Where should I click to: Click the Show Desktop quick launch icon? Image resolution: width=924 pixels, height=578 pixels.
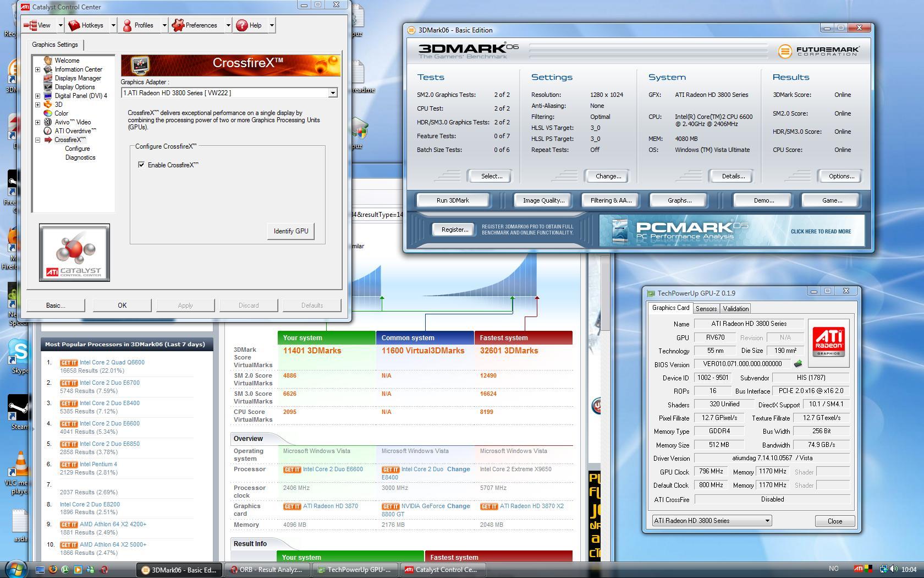[40, 570]
